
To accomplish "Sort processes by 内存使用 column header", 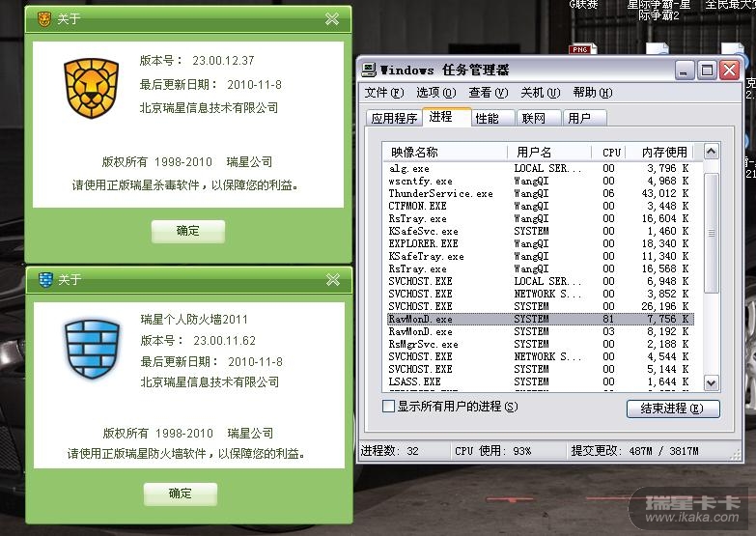I will [x=659, y=153].
